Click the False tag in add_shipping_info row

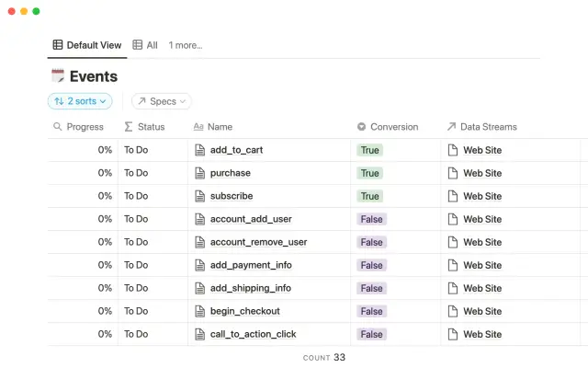(x=371, y=288)
